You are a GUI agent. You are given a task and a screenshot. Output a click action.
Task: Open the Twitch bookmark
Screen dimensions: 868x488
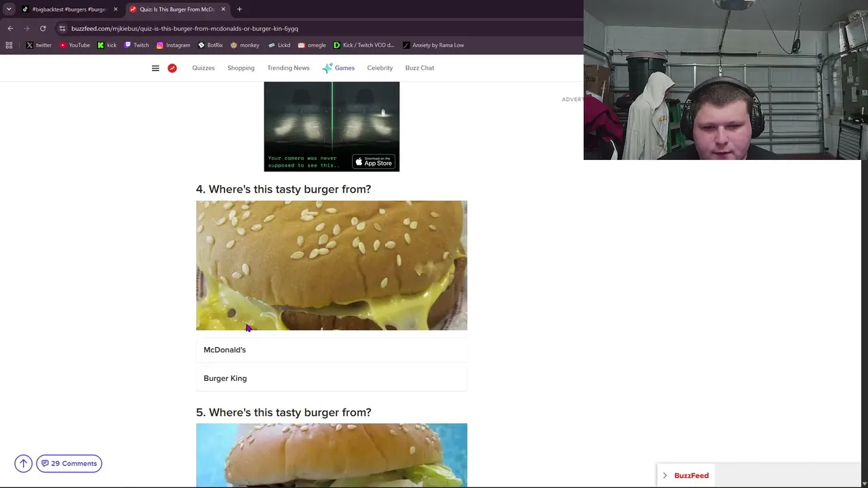[x=136, y=45]
